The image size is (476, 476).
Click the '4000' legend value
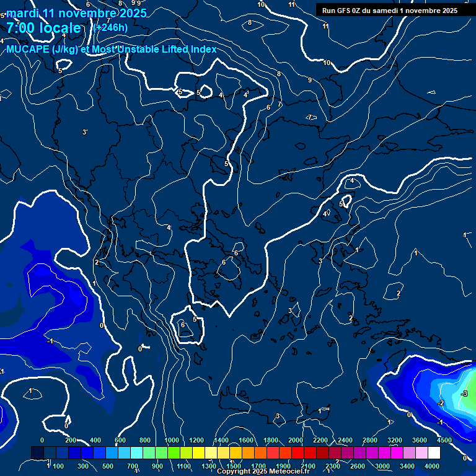432,466
